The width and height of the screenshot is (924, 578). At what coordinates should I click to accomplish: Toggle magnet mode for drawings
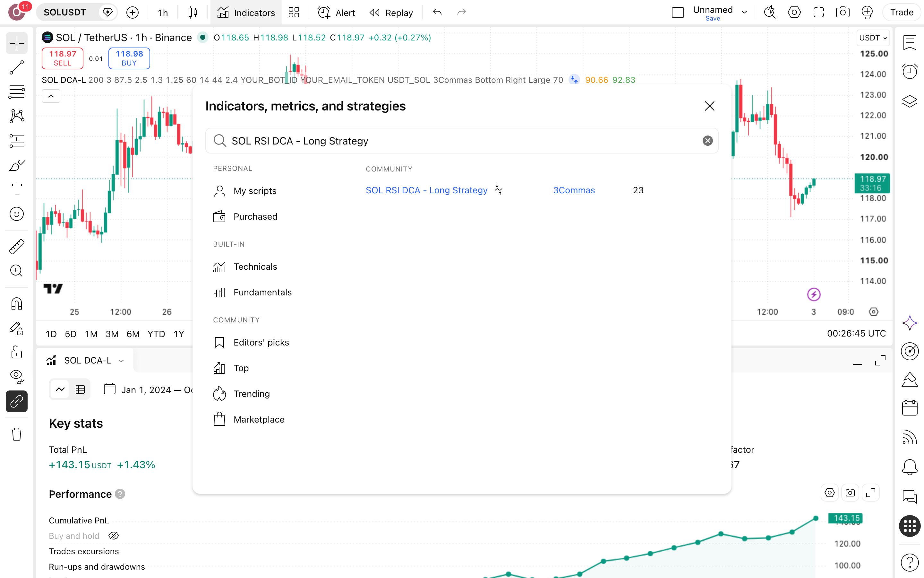pyautogui.click(x=16, y=304)
